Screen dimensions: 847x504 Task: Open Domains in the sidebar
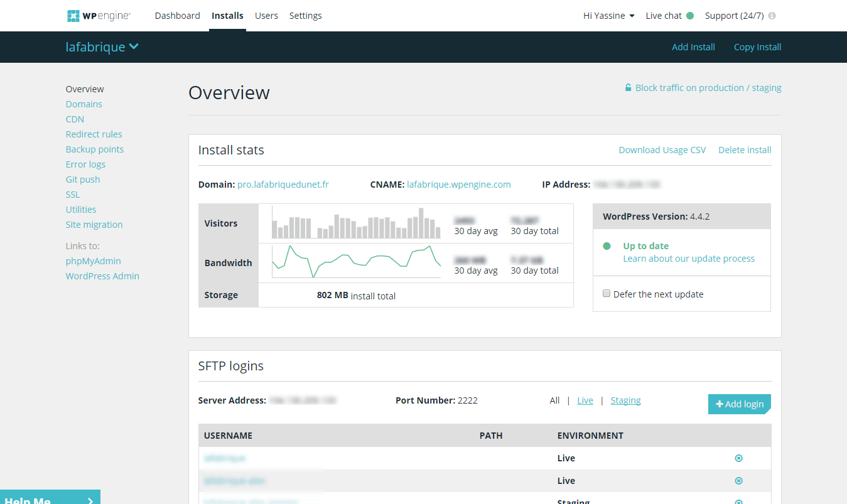(84, 104)
